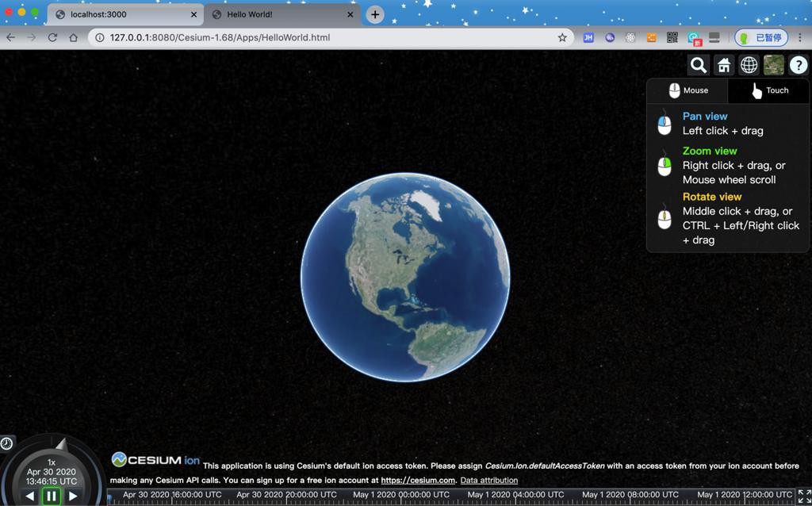Toggle full screen mode
Image resolution: width=812 pixels, height=506 pixels.
tap(804, 496)
